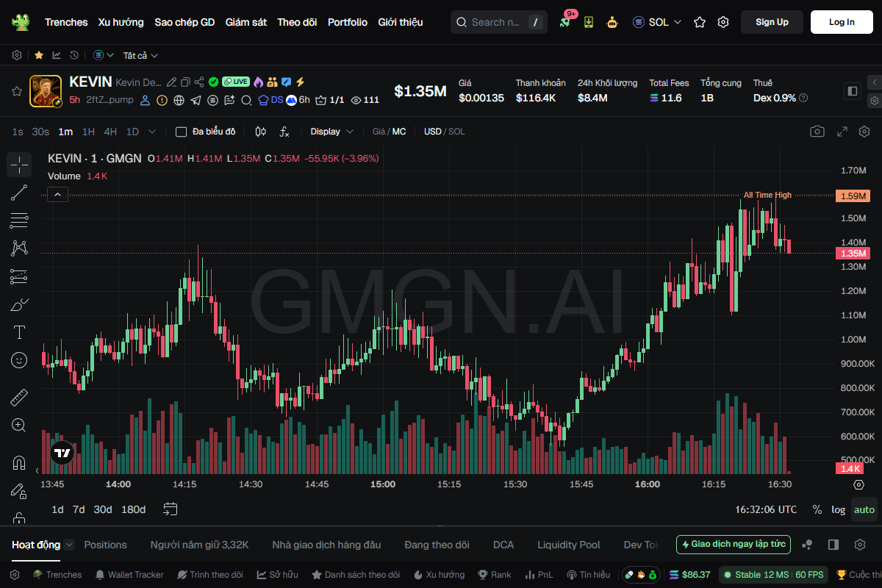Switch to the Liquidity Pool tab
Viewport: 882px width, 588px height.
(569, 545)
